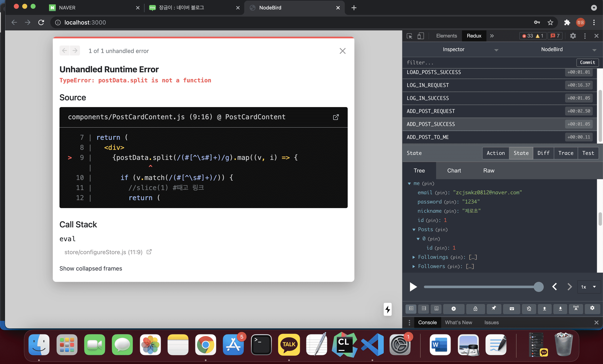Toggle the persist pin icon
Viewport: 603px width, 364px height.
tap(494, 308)
